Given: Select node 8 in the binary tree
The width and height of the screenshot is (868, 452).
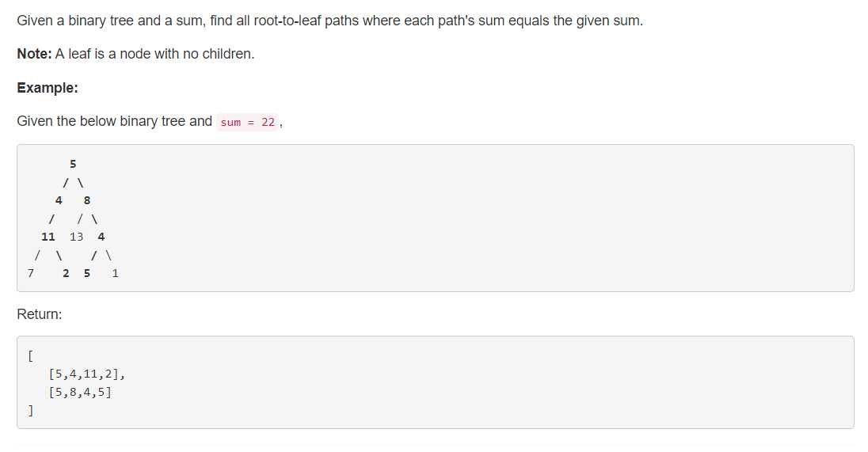Looking at the screenshot, I should point(87,201).
